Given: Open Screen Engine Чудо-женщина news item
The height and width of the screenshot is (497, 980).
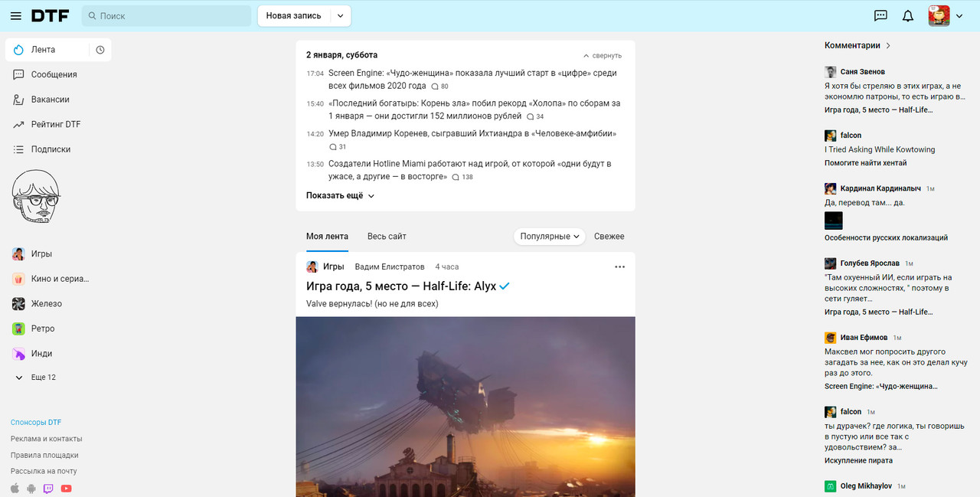Looking at the screenshot, I should pyautogui.click(x=472, y=80).
